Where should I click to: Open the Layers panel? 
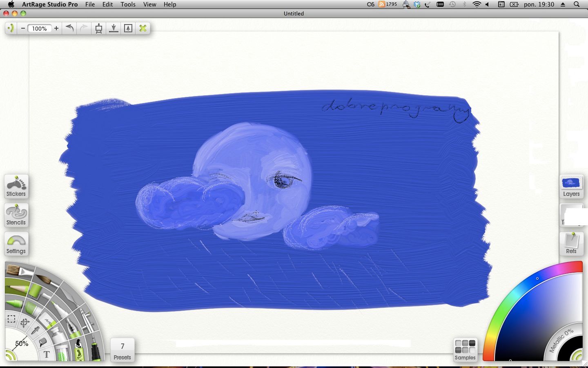pos(571,186)
